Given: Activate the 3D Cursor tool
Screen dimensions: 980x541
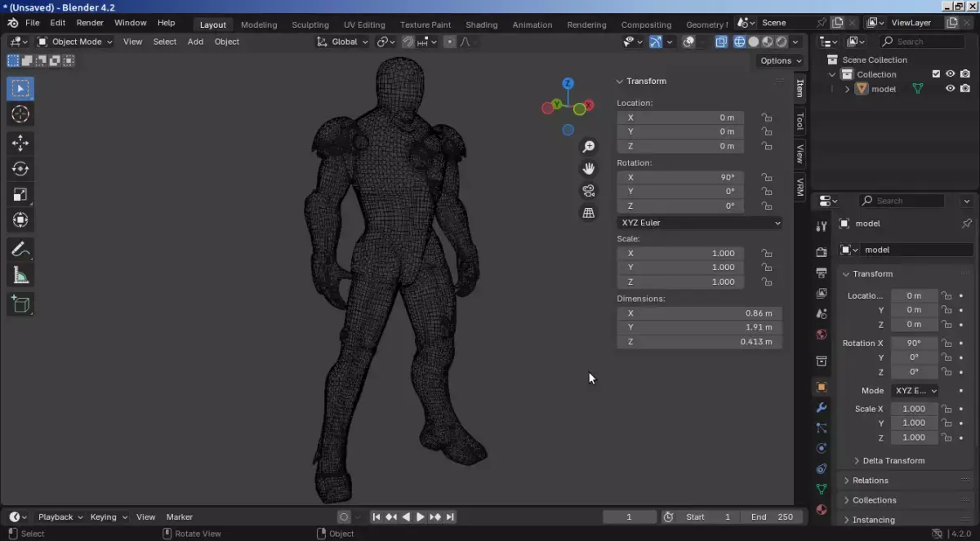Looking at the screenshot, I should point(20,114).
